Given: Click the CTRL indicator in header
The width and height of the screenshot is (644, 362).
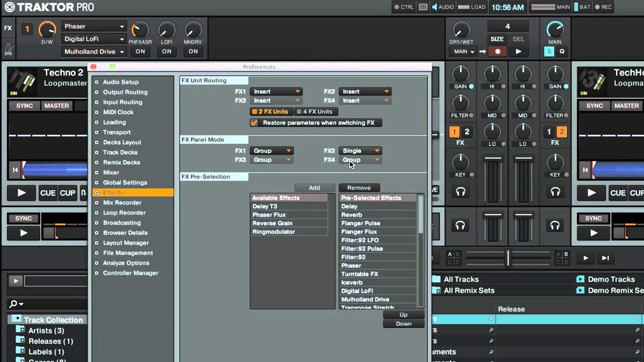Looking at the screenshot, I should pyautogui.click(x=404, y=7).
